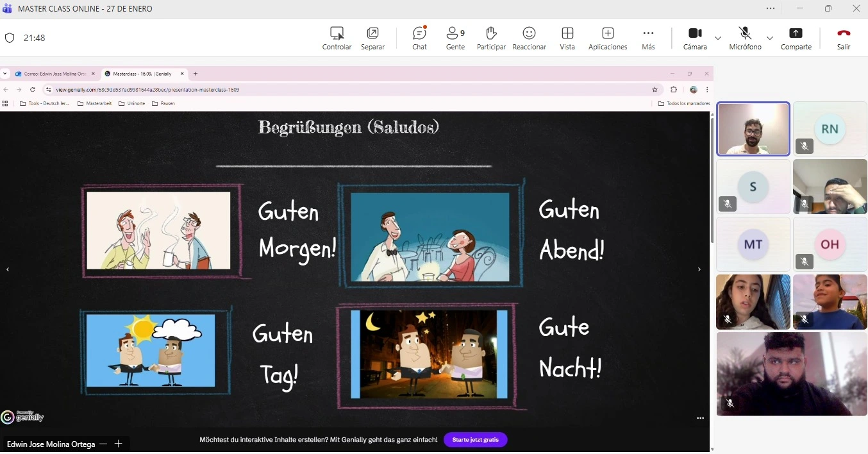868x454 pixels.
Task: Start sharing with Comparte button
Action: pyautogui.click(x=796, y=38)
